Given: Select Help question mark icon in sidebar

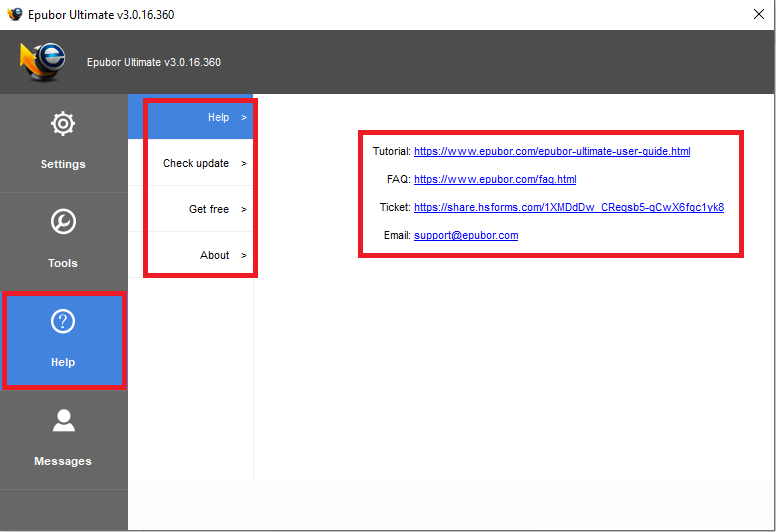Looking at the screenshot, I should point(63,322).
